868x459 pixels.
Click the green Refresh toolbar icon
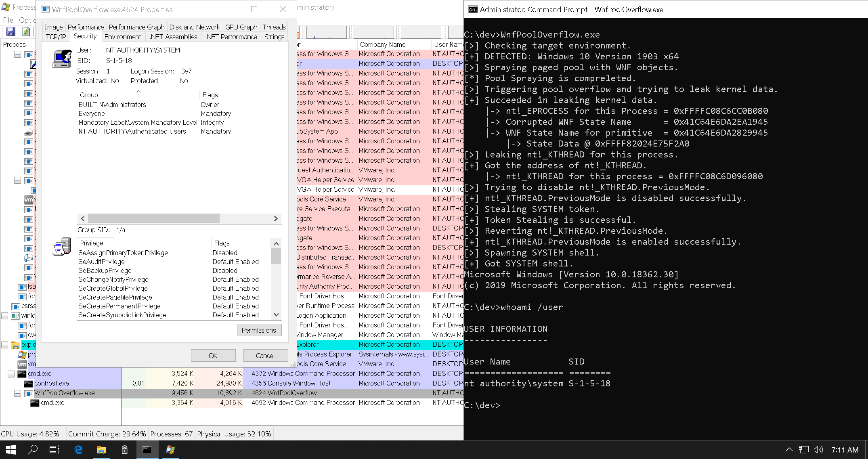(26, 31)
